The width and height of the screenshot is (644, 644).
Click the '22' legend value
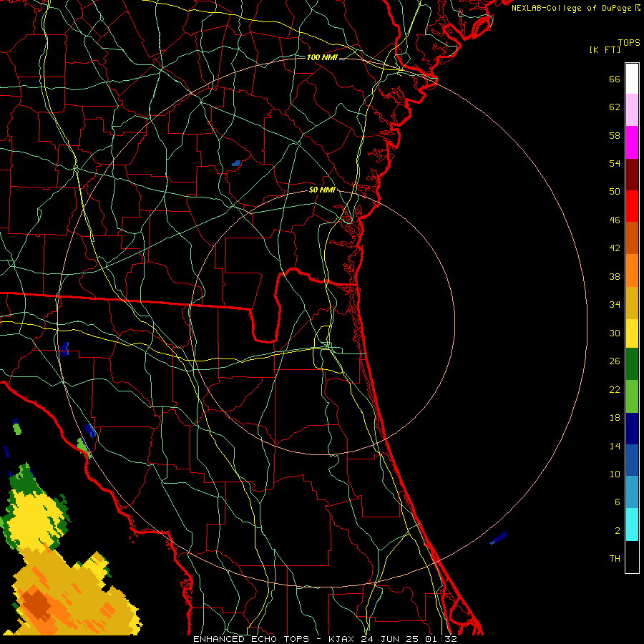[x=615, y=389]
